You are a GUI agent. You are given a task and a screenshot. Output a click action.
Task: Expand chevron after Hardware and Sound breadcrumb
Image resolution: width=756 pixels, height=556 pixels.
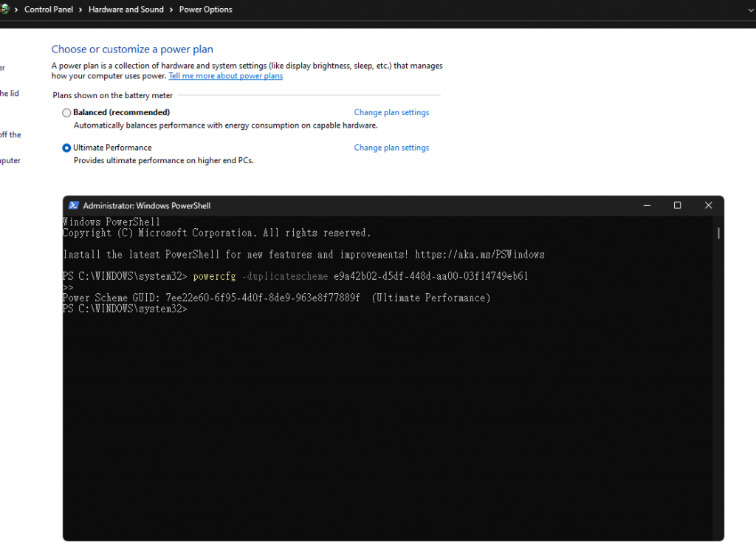(171, 10)
